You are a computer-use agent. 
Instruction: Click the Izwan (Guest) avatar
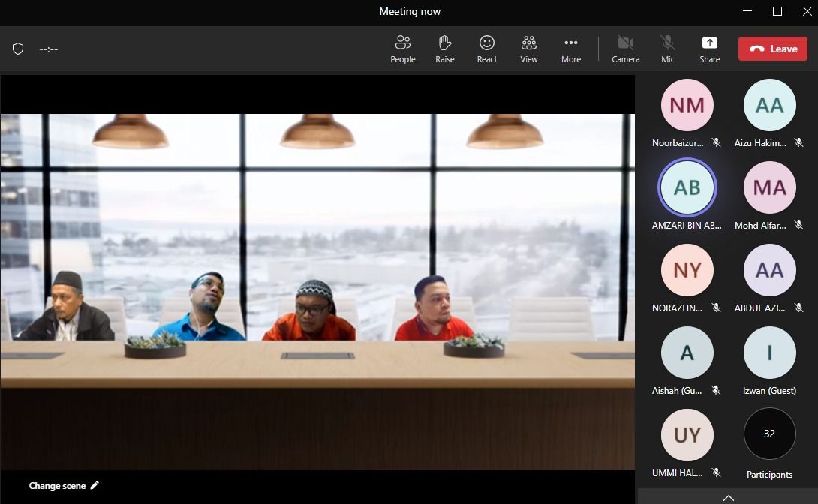(769, 352)
